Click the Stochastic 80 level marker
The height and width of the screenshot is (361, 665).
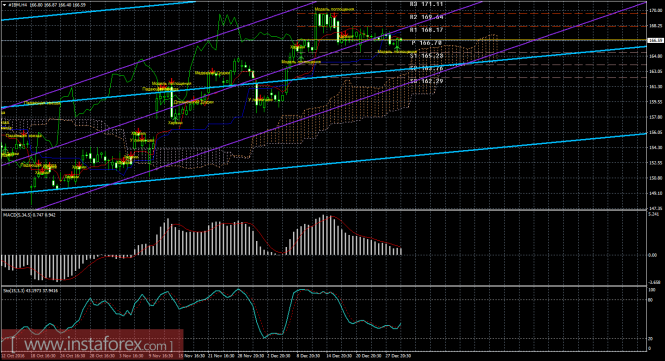[x=651, y=299]
